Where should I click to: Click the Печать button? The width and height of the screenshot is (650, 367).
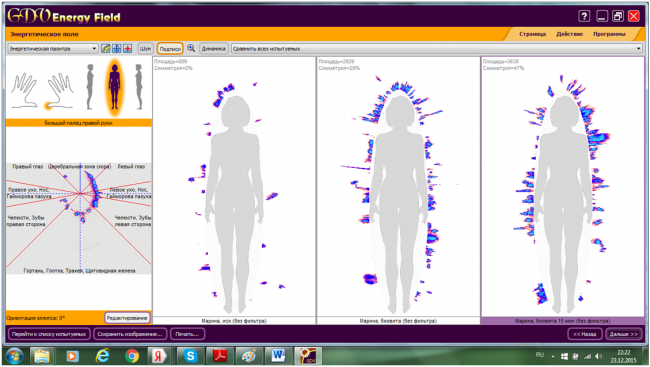click(x=187, y=334)
